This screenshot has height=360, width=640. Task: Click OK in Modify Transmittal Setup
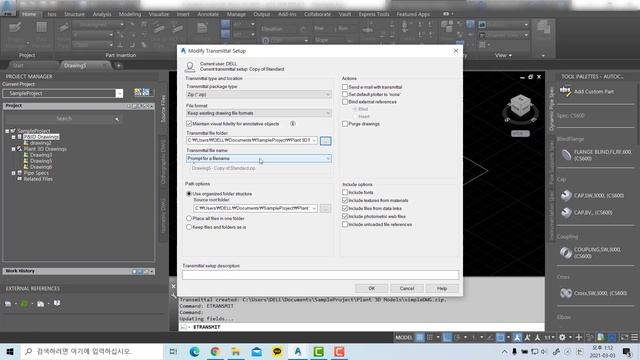[x=371, y=288]
